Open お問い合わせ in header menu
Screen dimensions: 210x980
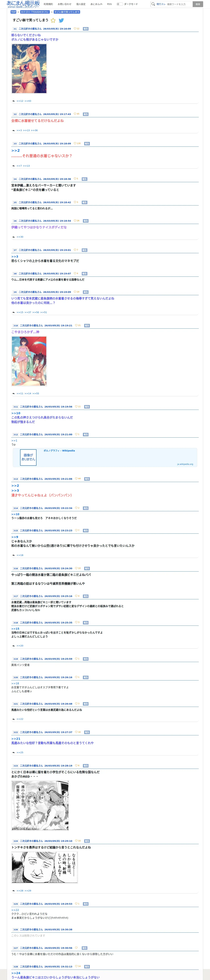coord(64,4)
